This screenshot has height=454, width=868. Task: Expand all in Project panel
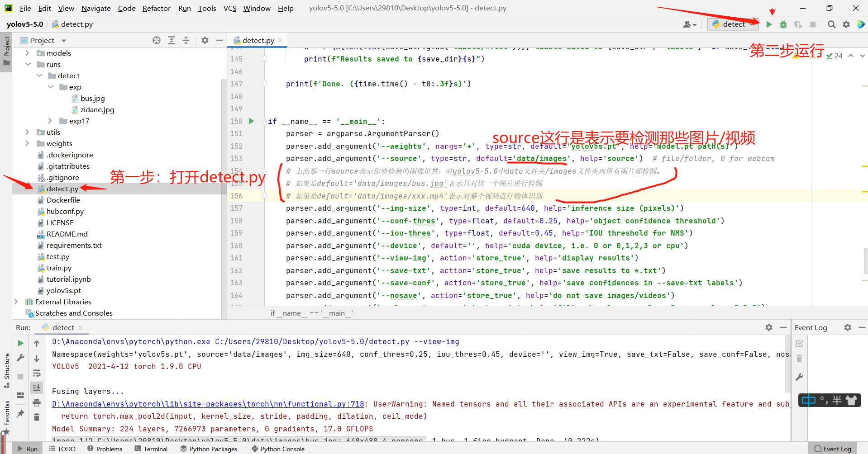pos(172,40)
